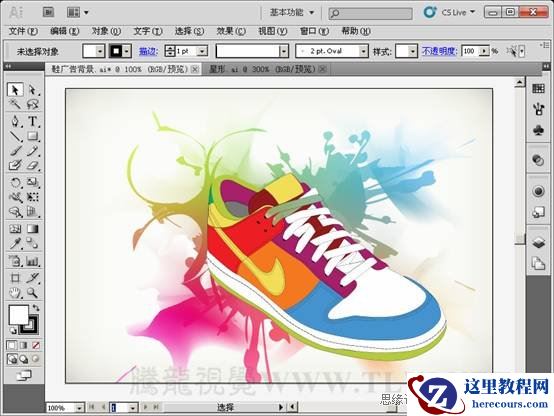Select the Line Segment tool
Viewport: 554px width, 416px height.
tap(15, 136)
